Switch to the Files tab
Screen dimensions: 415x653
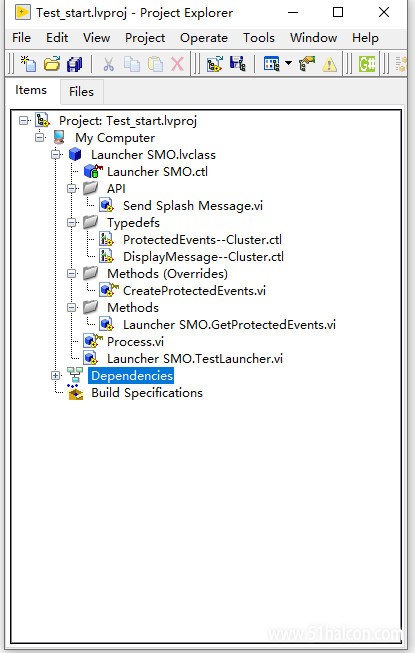(82, 92)
